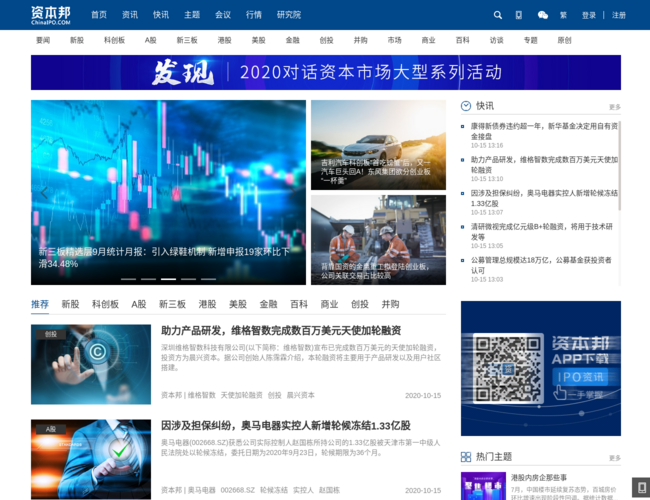Viewport: 650px width, 500px height.
Task: Select 并购 in sub navigation bar
Action: pyautogui.click(x=360, y=40)
